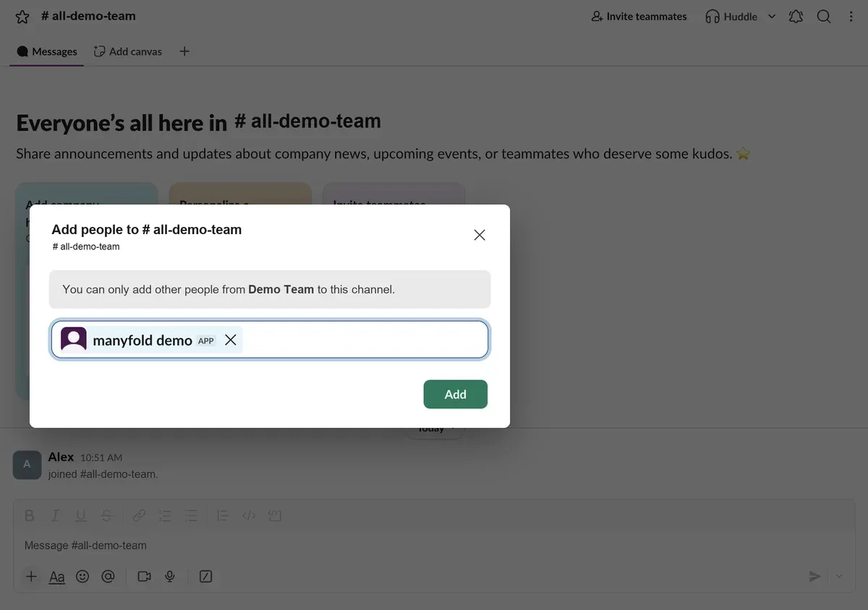Focus the add people input field

point(270,340)
